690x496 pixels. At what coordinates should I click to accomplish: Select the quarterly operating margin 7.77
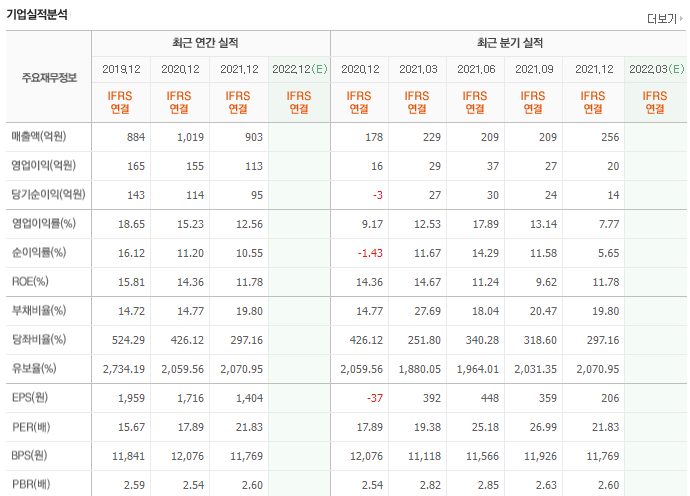point(609,224)
